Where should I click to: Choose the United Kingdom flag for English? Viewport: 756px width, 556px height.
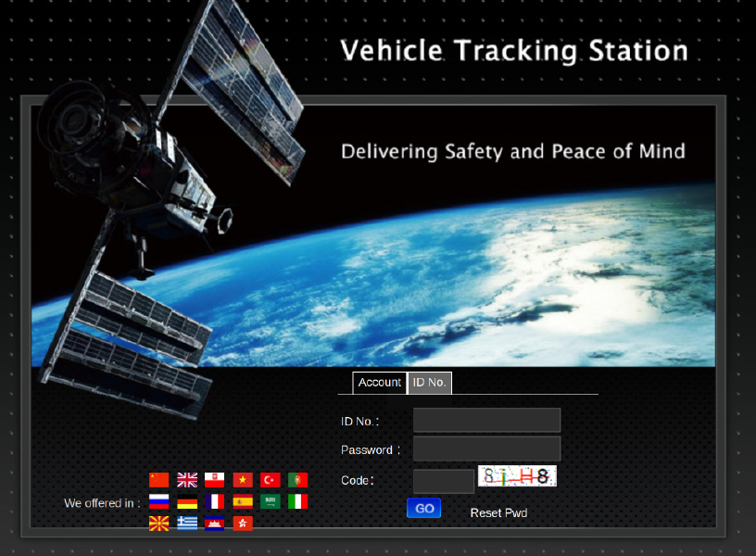click(187, 480)
